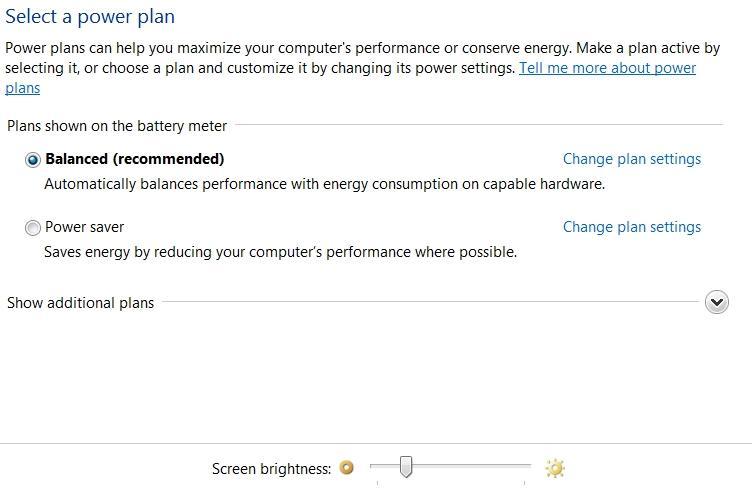The image size is (752, 490).
Task: Open Change plan settings for Power saver
Action: coord(632,227)
